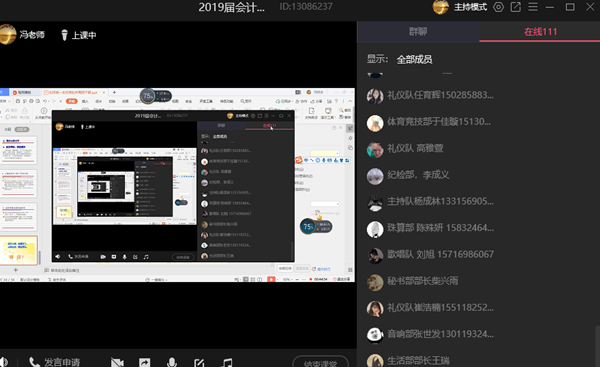
Task: Start screen sharing with the share-arrow icon
Action: [x=145, y=362]
